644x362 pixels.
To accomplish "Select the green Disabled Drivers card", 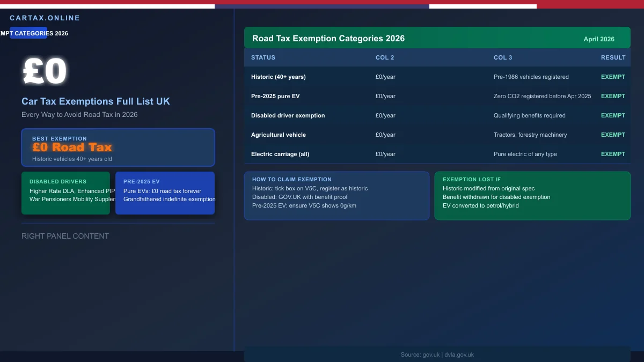I will click(x=65, y=193).
